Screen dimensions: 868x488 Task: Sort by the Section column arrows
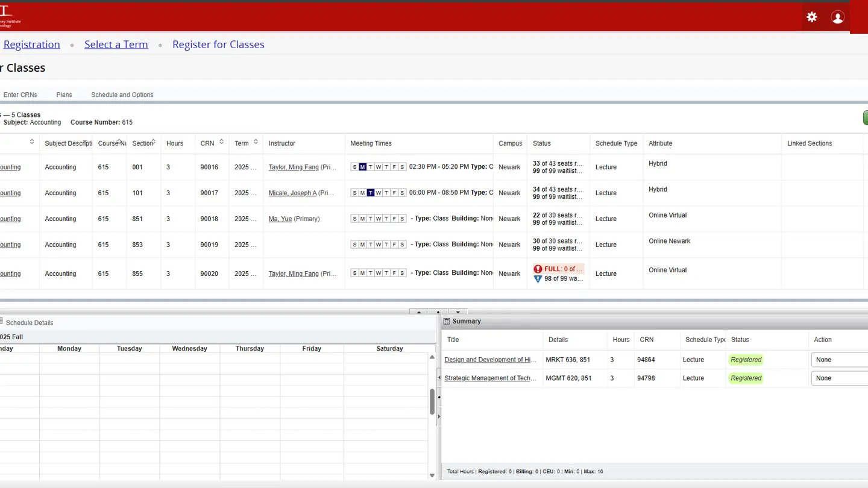154,142
